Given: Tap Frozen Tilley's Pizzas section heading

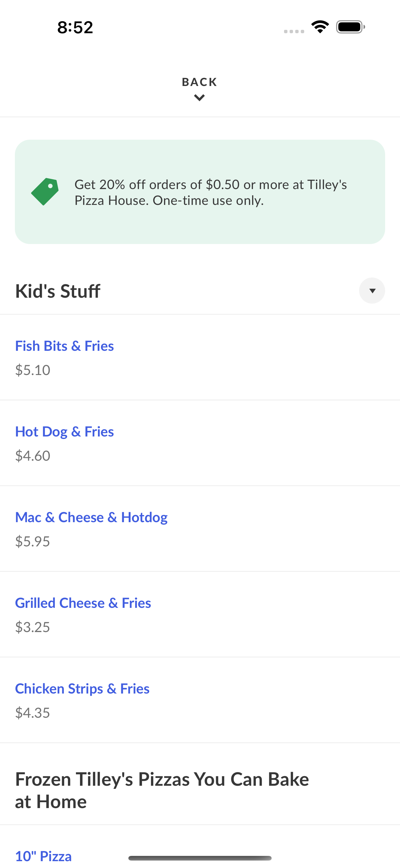Looking at the screenshot, I should coord(162,790).
